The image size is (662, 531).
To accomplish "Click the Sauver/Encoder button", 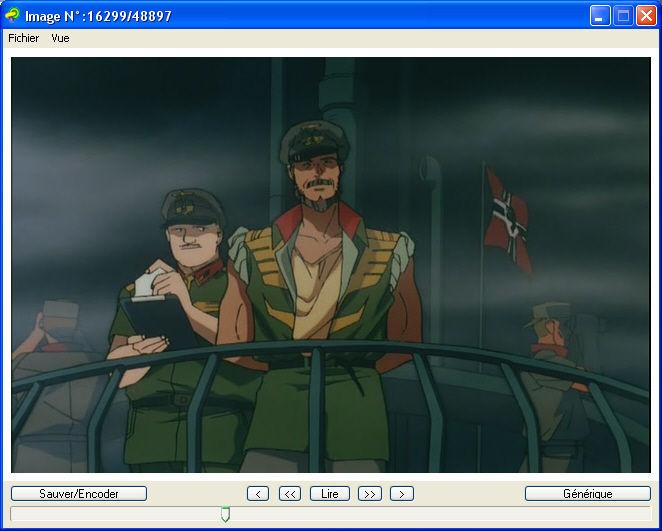I will 79,493.
